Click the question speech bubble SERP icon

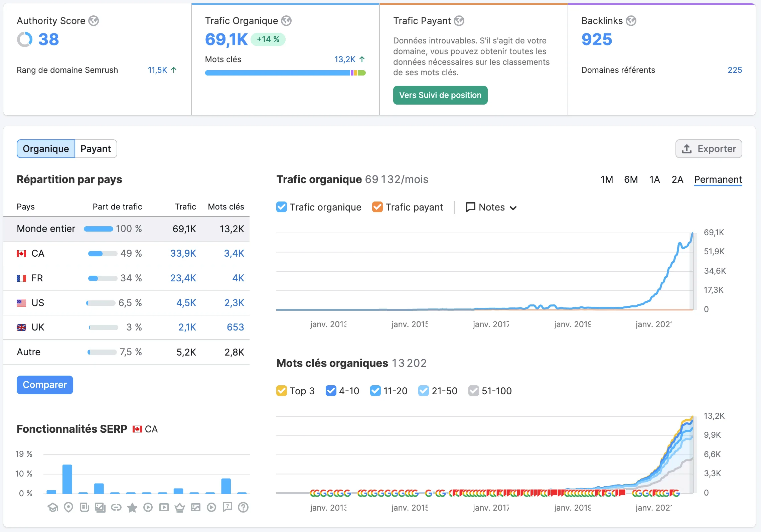[x=227, y=507]
